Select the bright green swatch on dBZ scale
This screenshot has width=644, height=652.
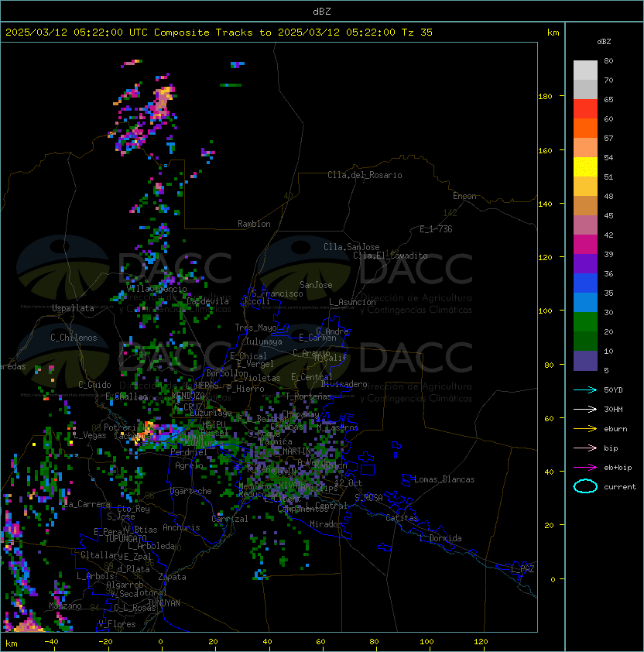click(585, 322)
